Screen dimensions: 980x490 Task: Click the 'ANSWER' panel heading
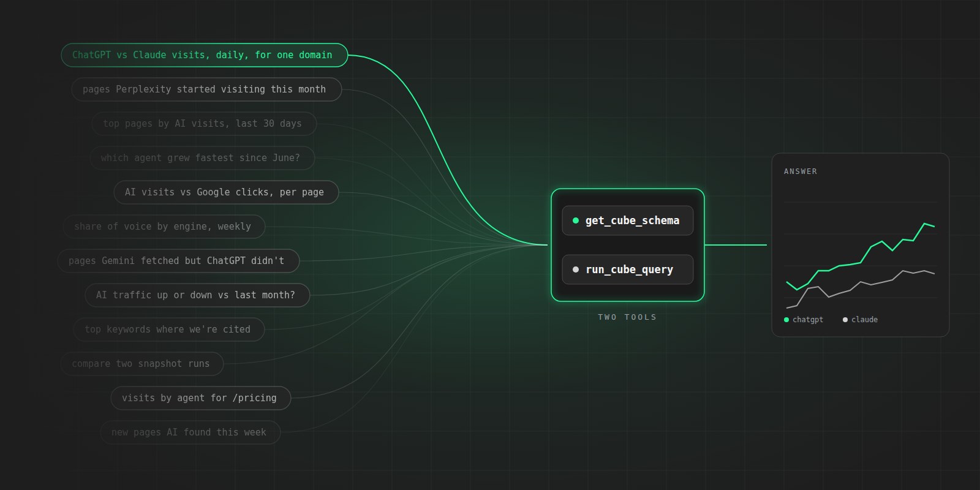(801, 171)
